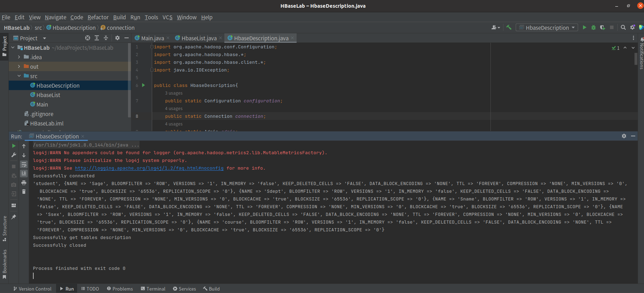Image resolution: width=644 pixels, height=293 pixels.
Task: Open Search Everywhere magnifier
Action: [623, 27]
